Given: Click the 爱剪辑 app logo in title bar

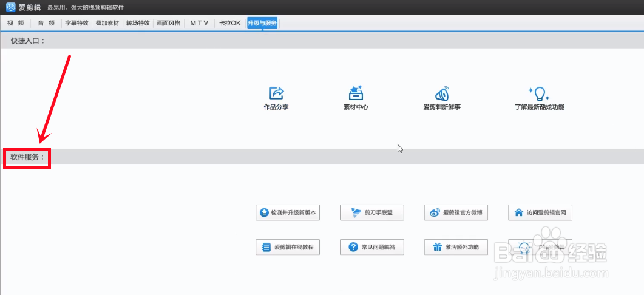Looking at the screenshot, I should 11,7.
